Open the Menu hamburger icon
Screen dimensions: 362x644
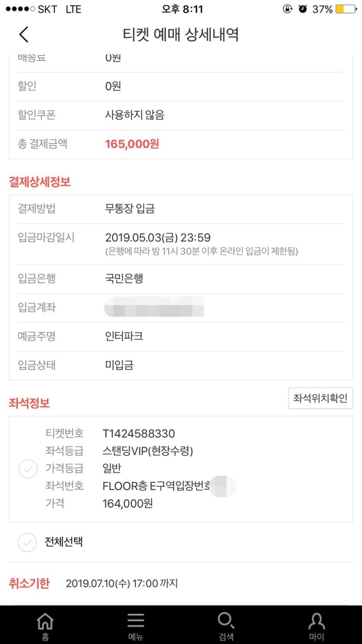coord(135,620)
